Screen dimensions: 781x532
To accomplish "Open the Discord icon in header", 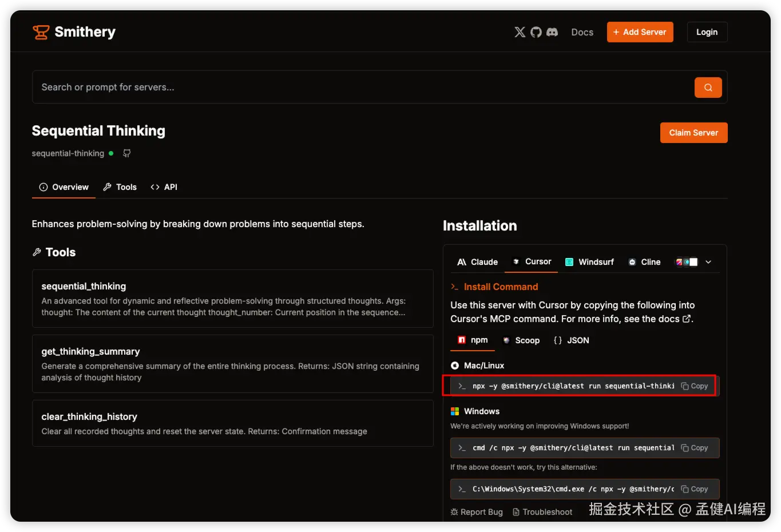I will coord(552,32).
